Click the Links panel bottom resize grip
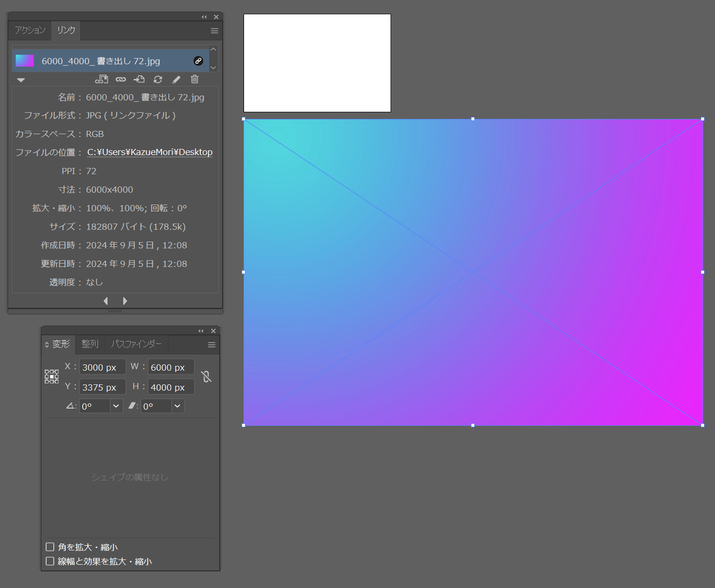Viewport: 715px width, 588px height. (115, 311)
